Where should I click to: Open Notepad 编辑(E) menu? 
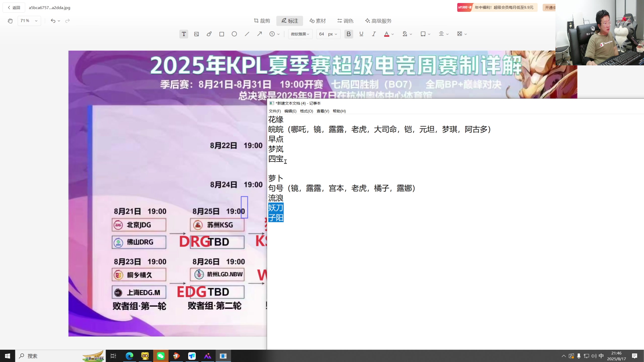(290, 111)
